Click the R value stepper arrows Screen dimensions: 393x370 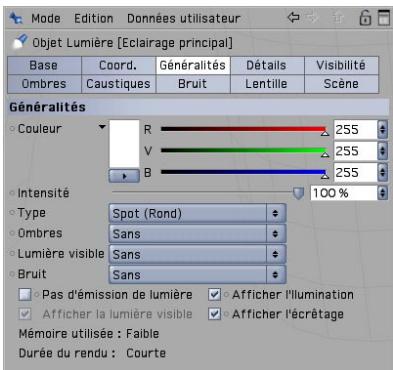point(382,129)
